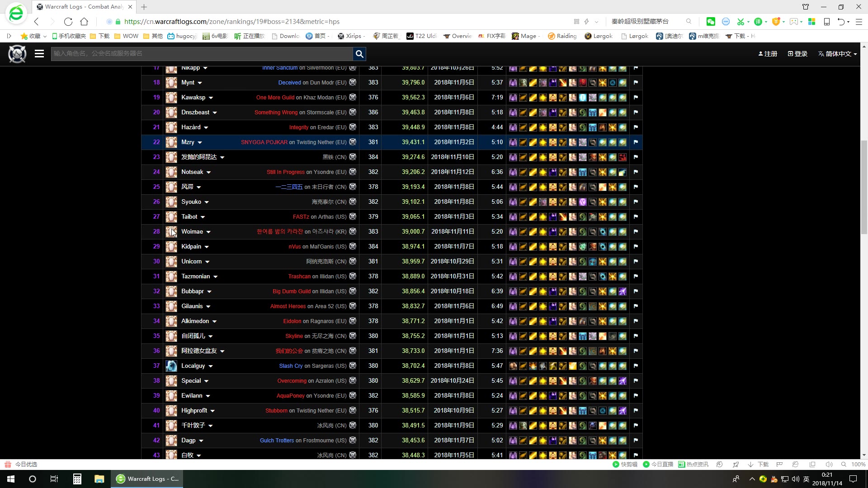Expand the dropdown next to Highprofit
This screenshot has height=488, width=868.
point(212,411)
